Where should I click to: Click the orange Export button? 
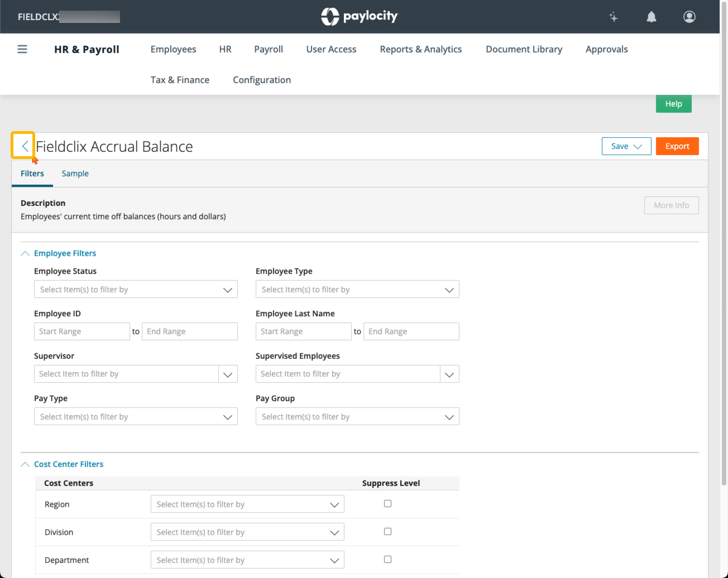pyautogui.click(x=677, y=146)
